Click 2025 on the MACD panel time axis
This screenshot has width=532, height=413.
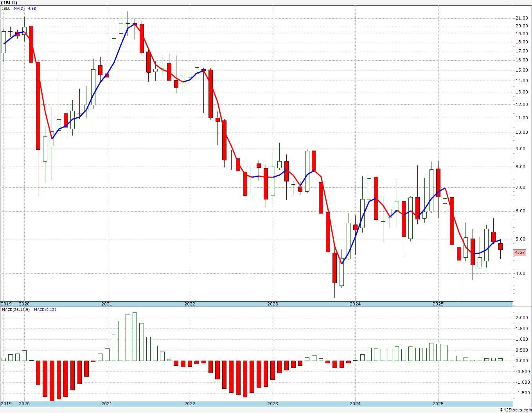[438, 404]
